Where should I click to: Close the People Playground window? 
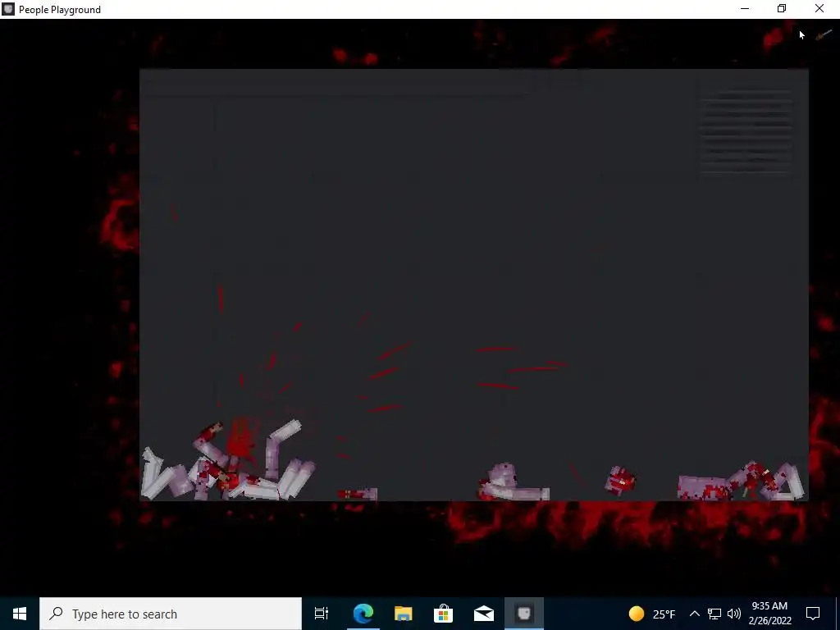point(819,9)
